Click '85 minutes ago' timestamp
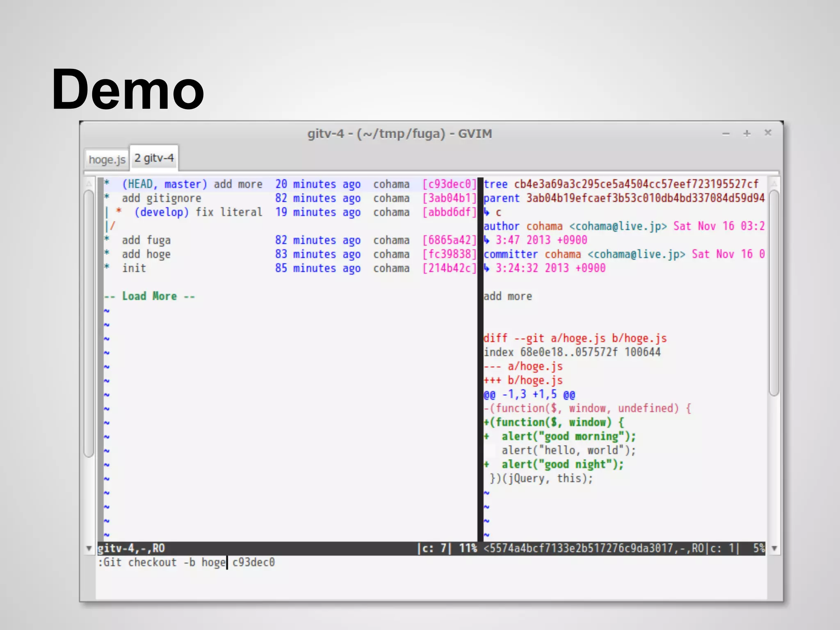 point(318,268)
